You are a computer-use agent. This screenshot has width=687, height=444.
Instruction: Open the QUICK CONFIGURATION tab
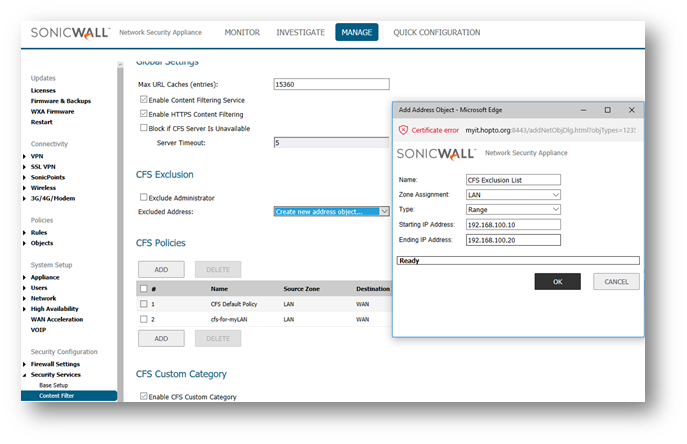(x=437, y=32)
